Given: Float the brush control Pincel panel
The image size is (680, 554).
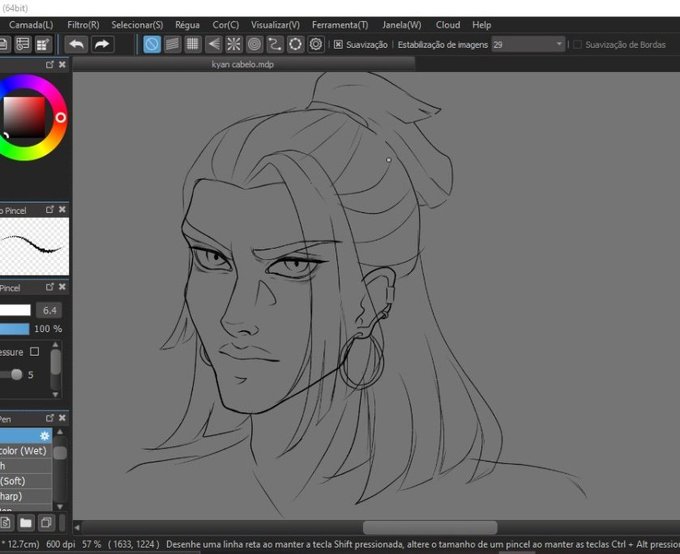Looking at the screenshot, I should 49,287.
